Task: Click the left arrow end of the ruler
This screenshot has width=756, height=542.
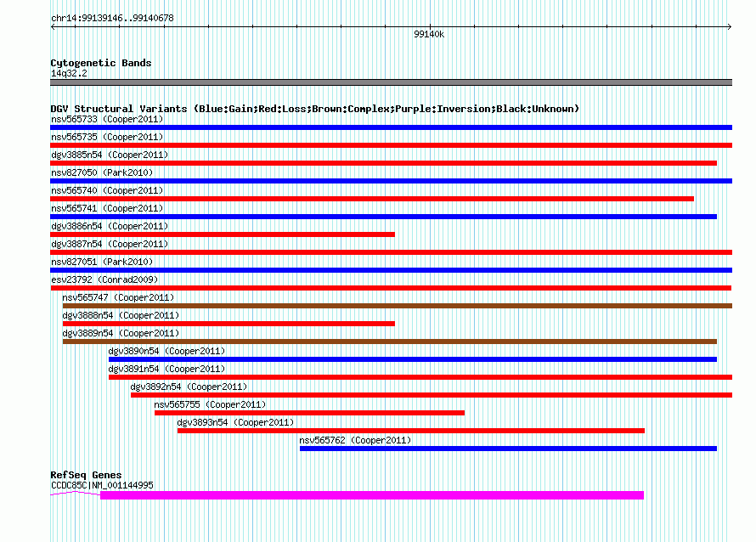Action: (53, 27)
